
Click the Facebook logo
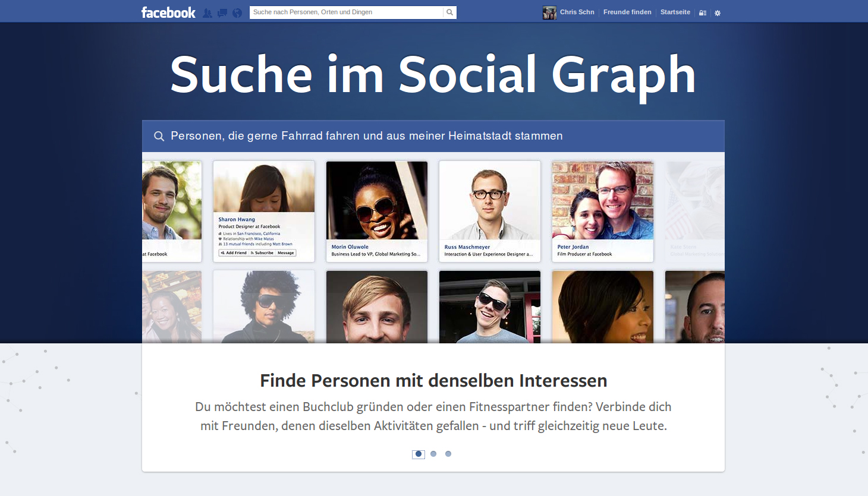tap(168, 12)
